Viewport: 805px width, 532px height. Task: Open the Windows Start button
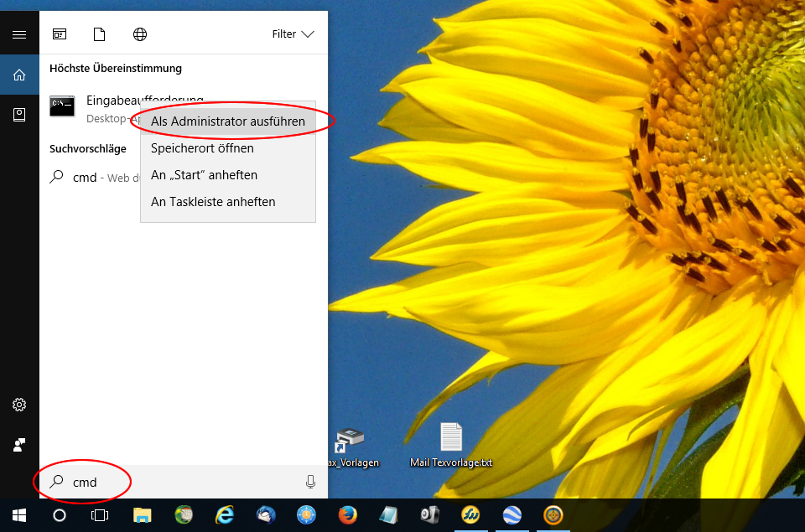pyautogui.click(x=19, y=515)
